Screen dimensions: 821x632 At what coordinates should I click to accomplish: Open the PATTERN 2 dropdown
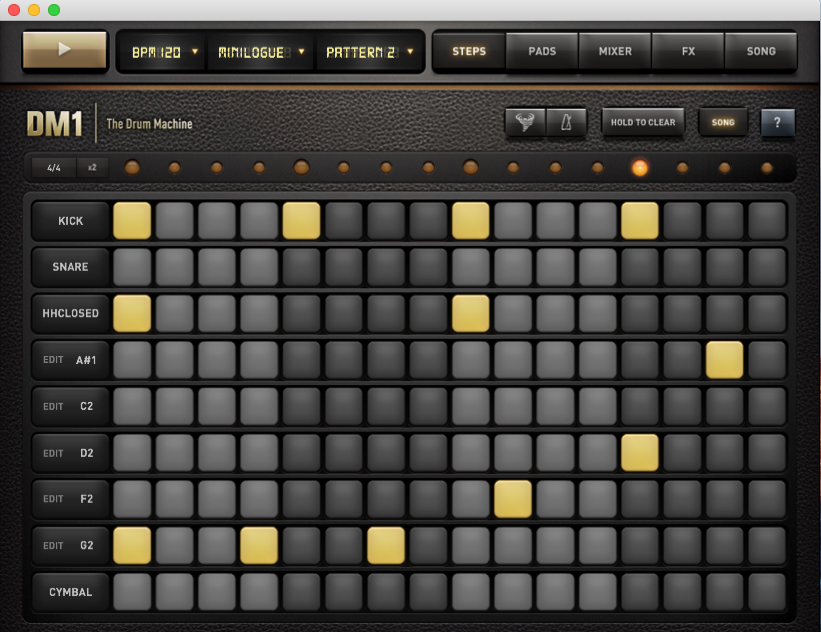click(368, 52)
